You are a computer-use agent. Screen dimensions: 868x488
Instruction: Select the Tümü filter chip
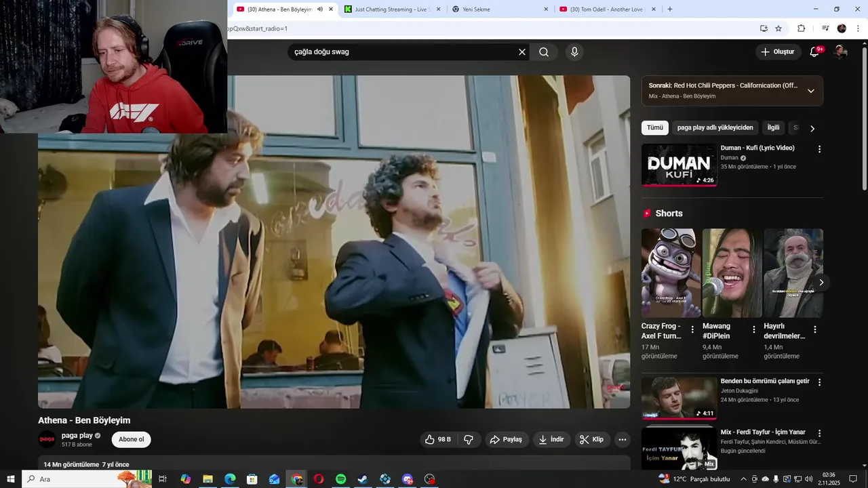(x=655, y=127)
